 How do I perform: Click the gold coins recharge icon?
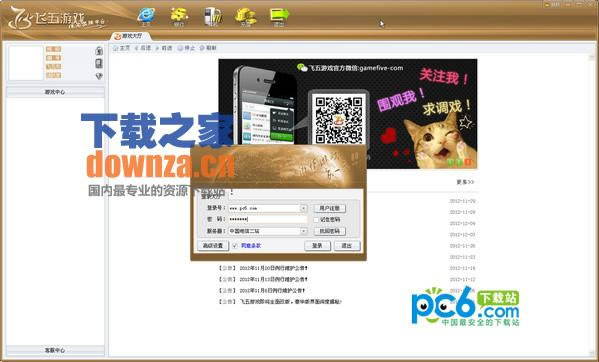click(x=245, y=16)
